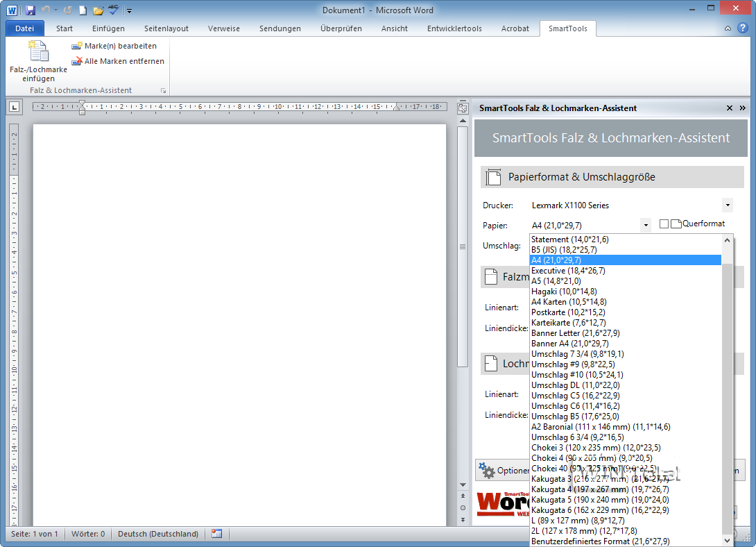Switch to Start tab

(x=64, y=28)
